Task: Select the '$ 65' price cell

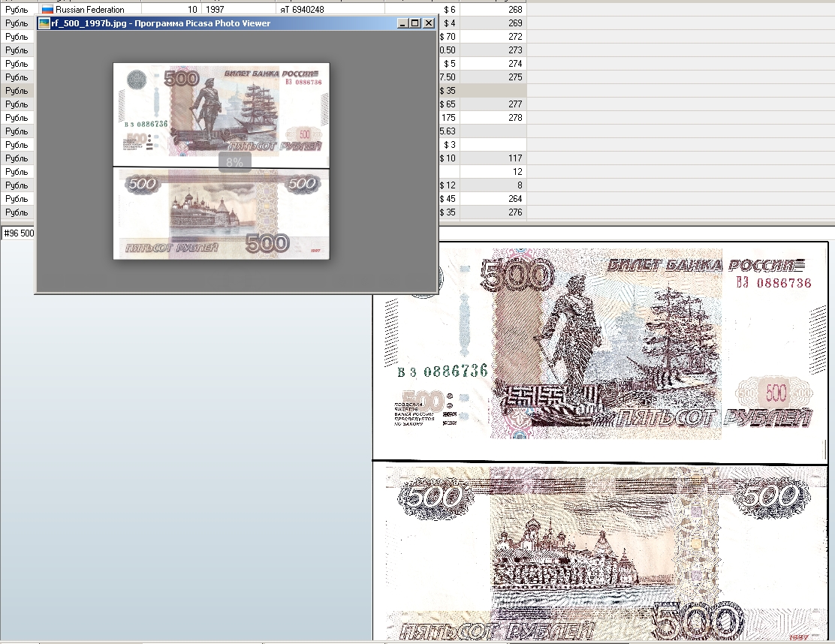Action: point(449,104)
